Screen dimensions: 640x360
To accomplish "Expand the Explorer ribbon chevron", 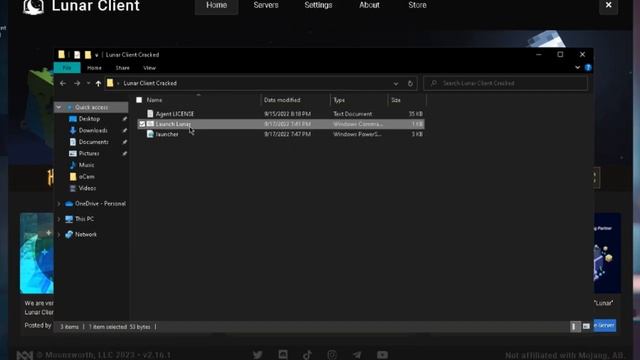I will click(x=578, y=67).
